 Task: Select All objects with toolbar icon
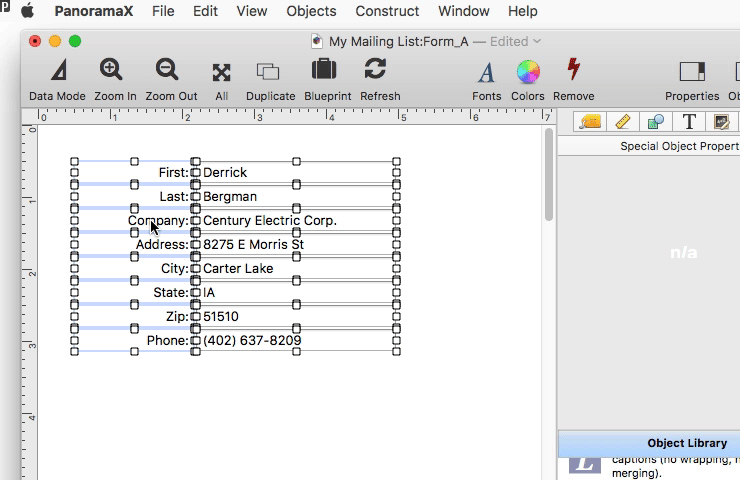[x=221, y=81]
